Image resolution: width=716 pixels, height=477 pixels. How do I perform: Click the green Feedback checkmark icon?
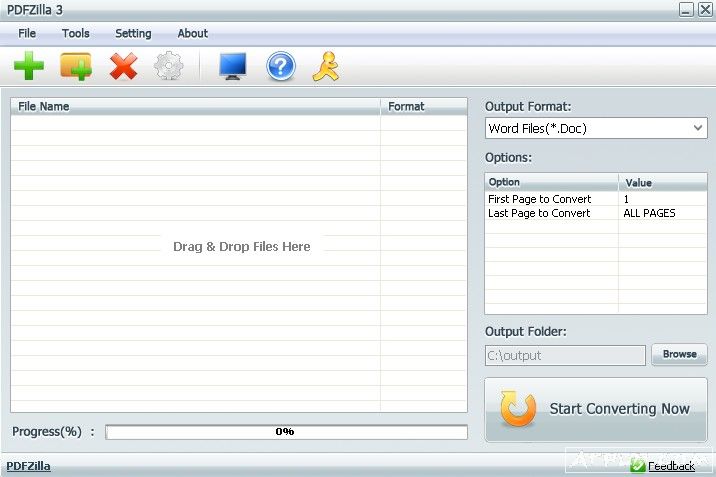(638, 466)
